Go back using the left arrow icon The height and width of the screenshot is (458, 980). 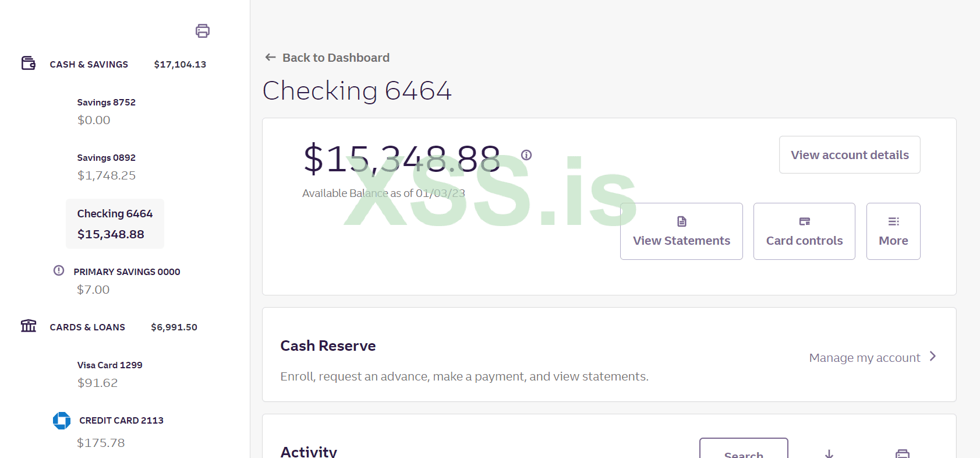[270, 57]
